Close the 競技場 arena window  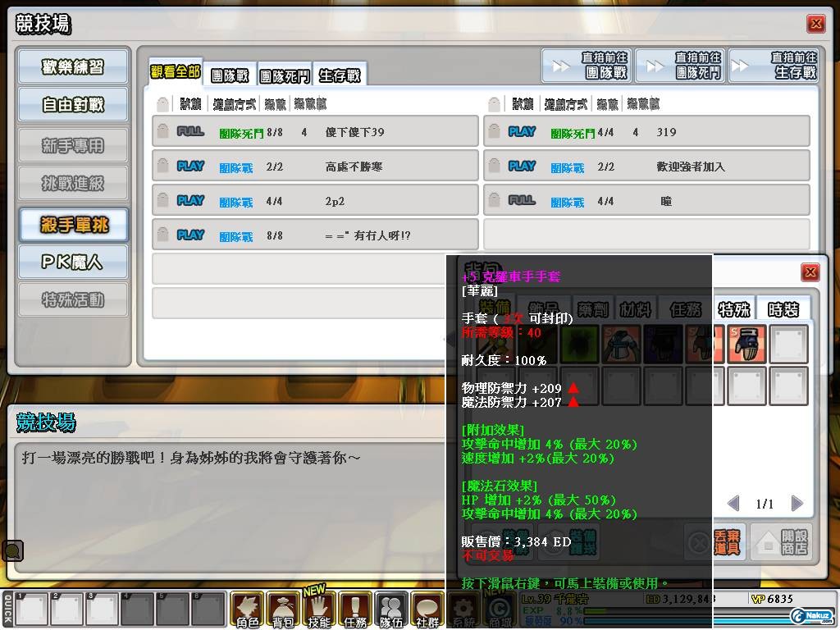click(816, 24)
